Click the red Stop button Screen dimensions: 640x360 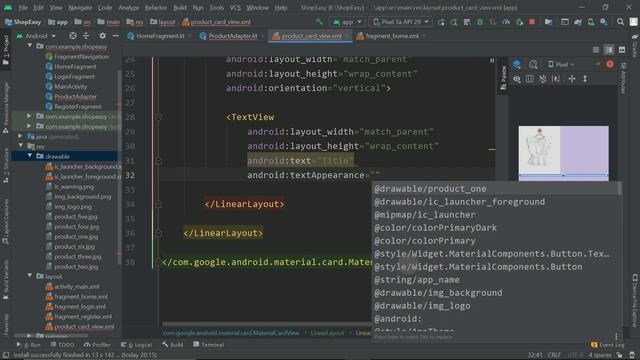pos(532,22)
